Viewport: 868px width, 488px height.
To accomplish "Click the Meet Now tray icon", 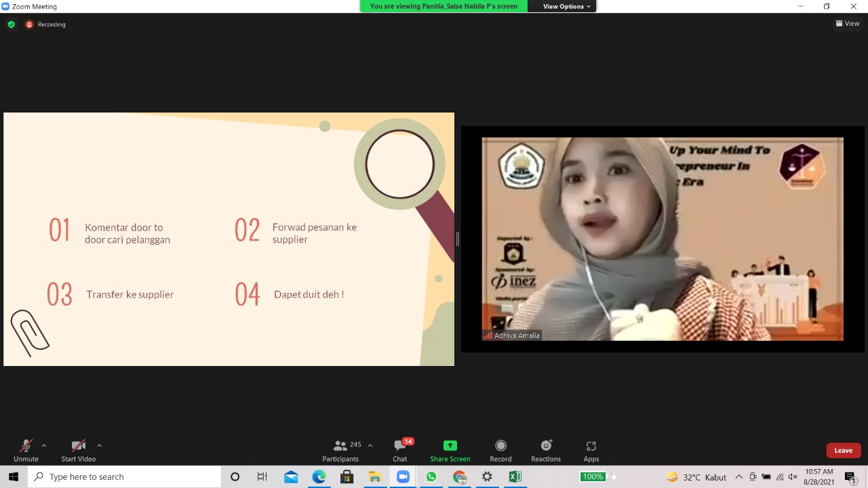I will [x=753, y=476].
